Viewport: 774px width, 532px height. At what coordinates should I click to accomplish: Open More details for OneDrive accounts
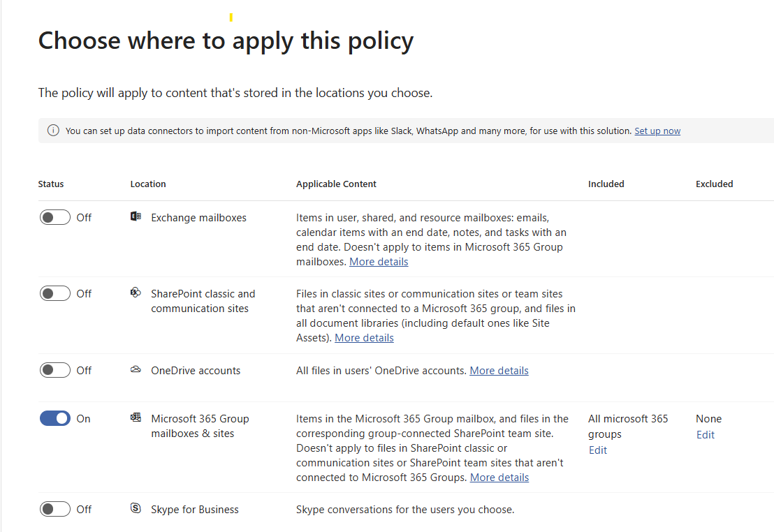coord(499,370)
